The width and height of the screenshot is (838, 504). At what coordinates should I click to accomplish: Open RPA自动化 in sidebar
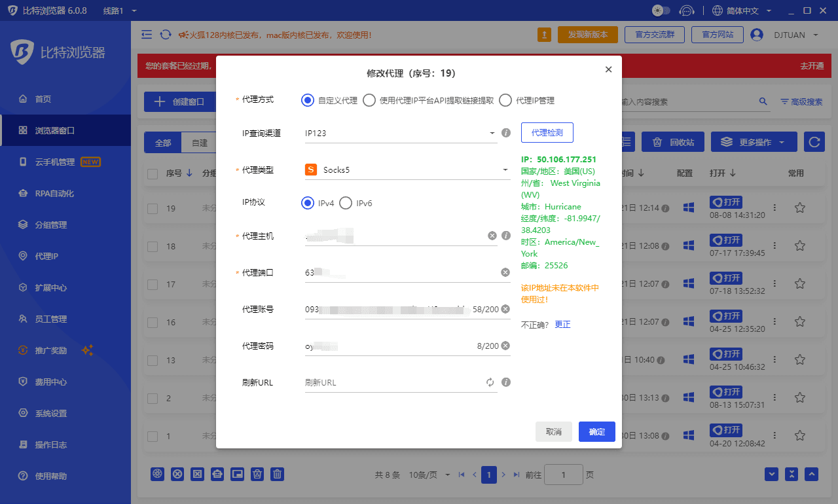[x=65, y=193]
